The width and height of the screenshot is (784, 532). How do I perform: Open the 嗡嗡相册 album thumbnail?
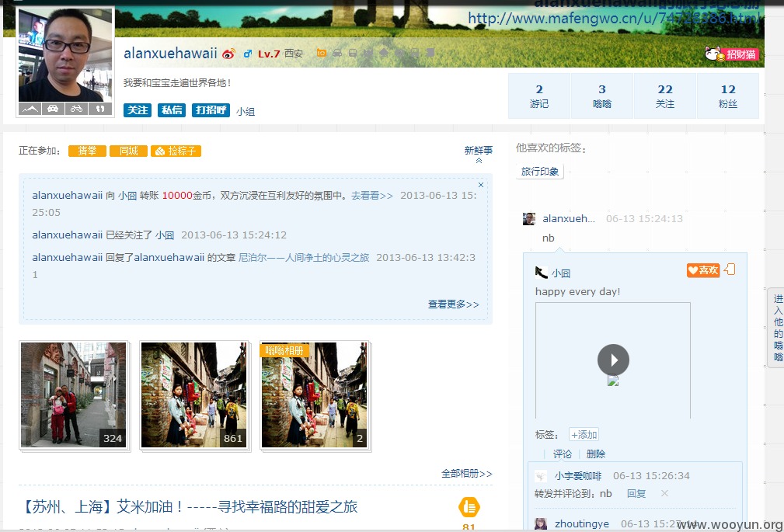(314, 395)
